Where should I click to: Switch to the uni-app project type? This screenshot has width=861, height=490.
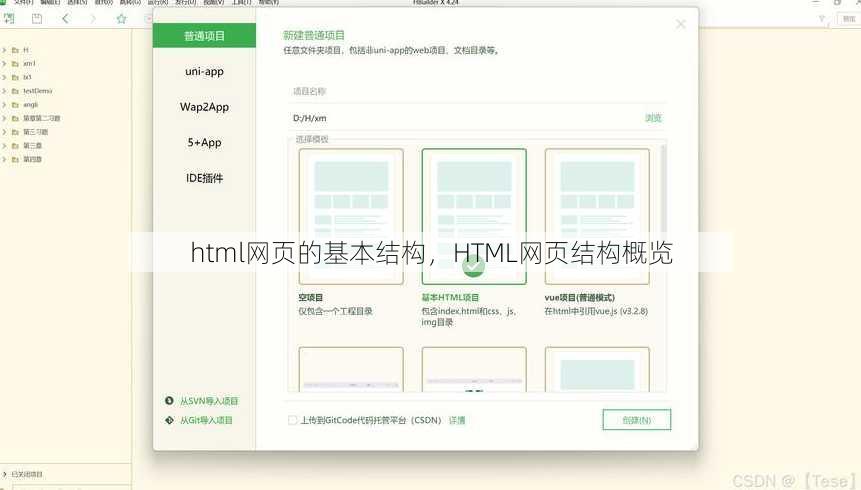click(204, 71)
